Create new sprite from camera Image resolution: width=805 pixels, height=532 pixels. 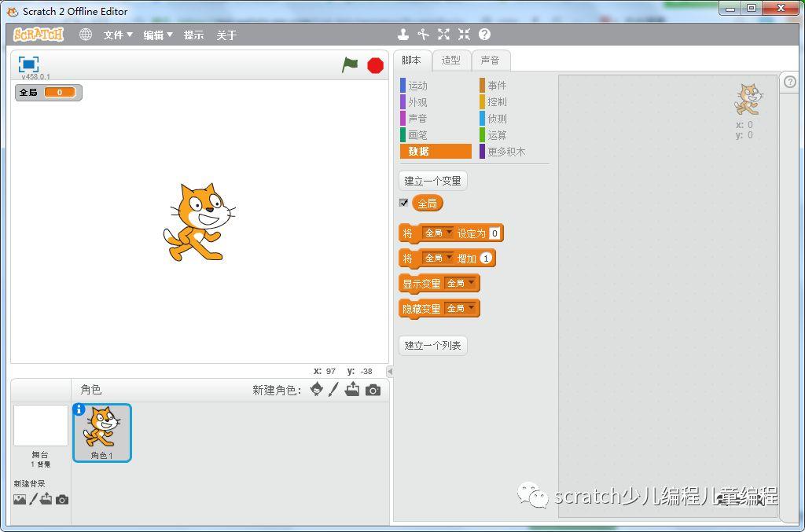tap(373, 391)
